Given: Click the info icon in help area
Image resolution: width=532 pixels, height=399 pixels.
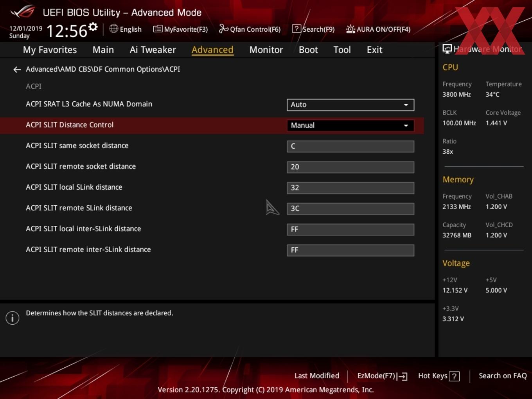Looking at the screenshot, I should click(13, 318).
